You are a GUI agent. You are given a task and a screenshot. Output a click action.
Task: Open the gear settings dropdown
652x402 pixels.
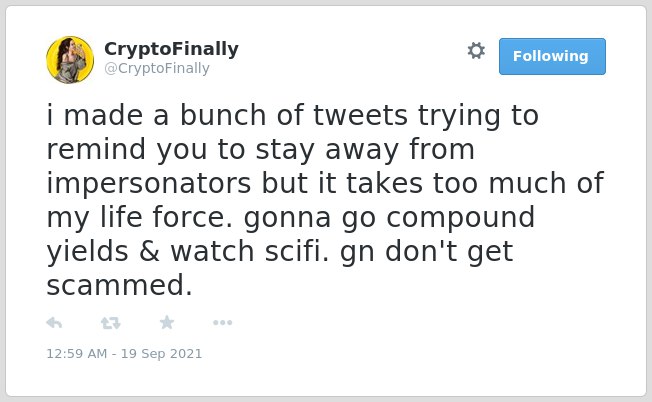[x=476, y=51]
